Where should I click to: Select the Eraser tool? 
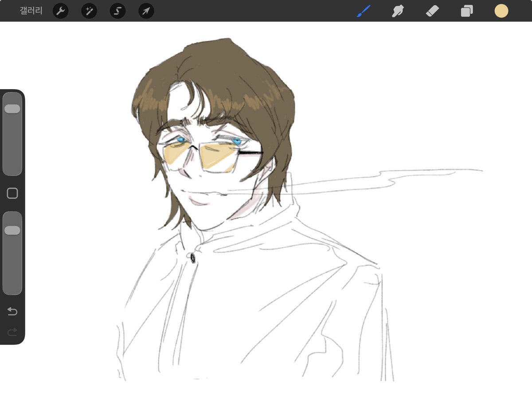point(432,11)
